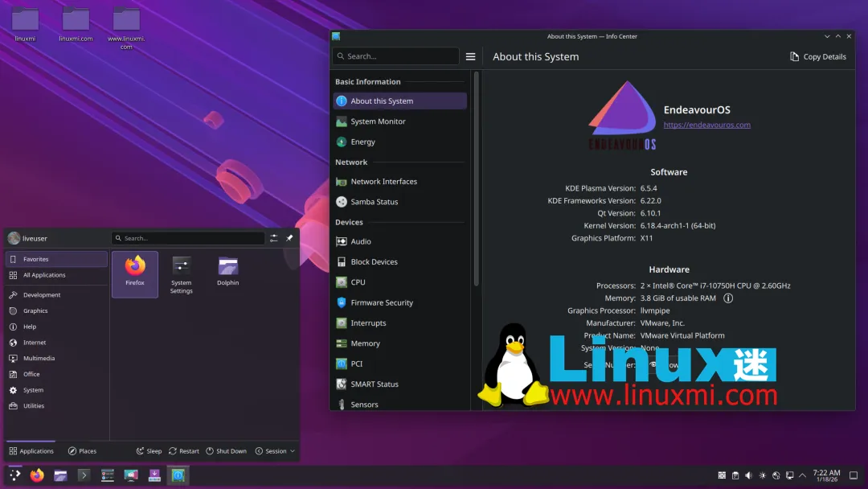868x489 pixels.
Task: Open launcher configure icon next to search
Action: click(x=273, y=238)
